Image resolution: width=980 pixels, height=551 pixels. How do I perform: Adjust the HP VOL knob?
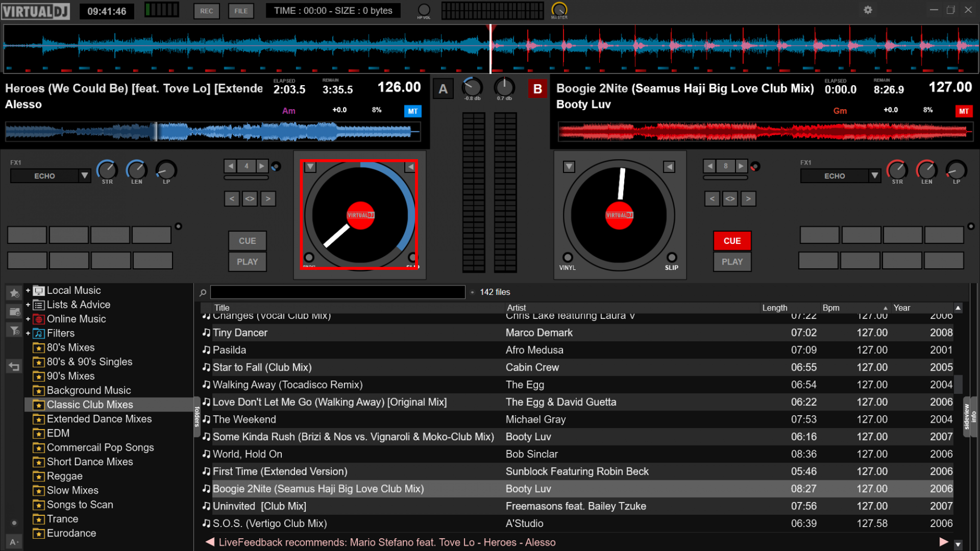424,10
